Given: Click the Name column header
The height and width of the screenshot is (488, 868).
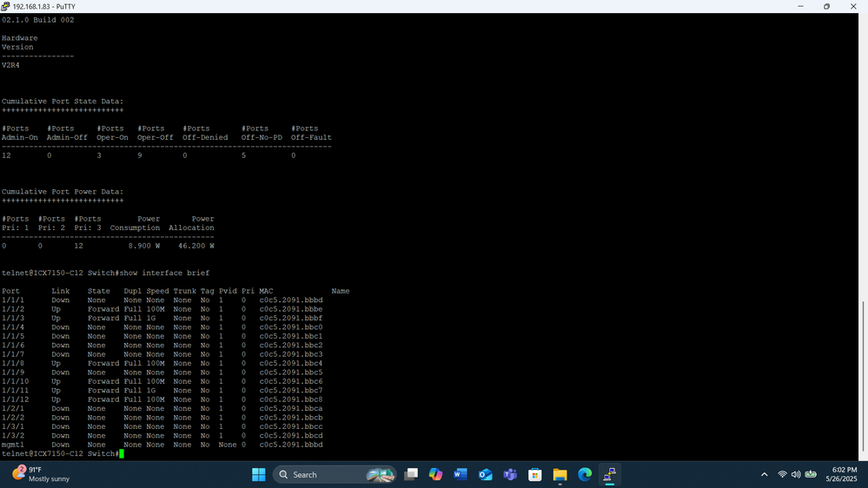Looking at the screenshot, I should pyautogui.click(x=341, y=291).
